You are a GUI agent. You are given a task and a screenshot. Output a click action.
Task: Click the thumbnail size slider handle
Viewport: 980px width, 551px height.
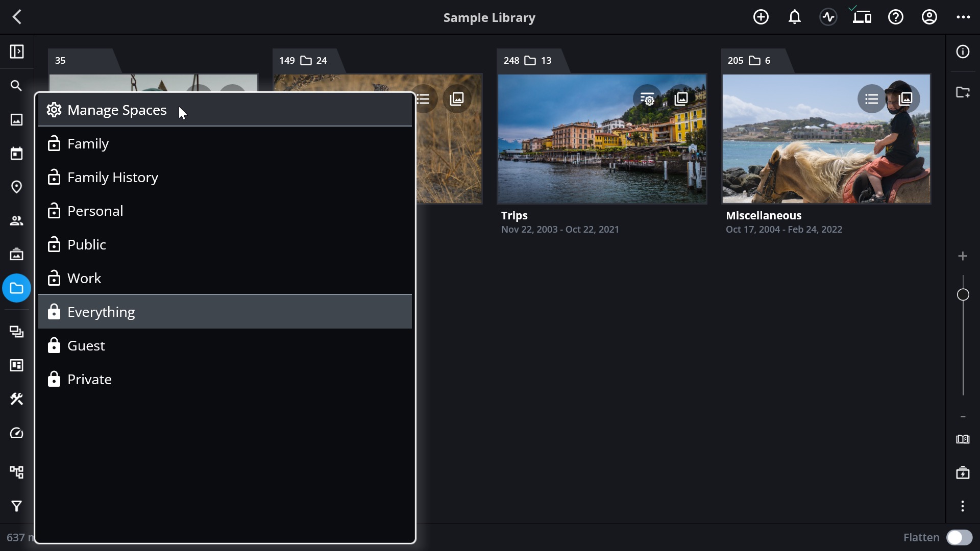[x=963, y=295]
